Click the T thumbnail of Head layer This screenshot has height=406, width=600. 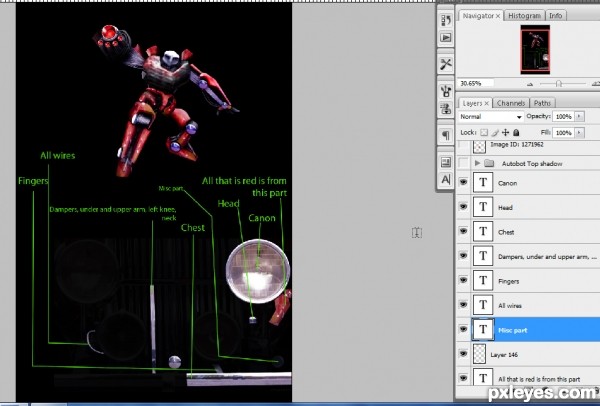point(483,207)
